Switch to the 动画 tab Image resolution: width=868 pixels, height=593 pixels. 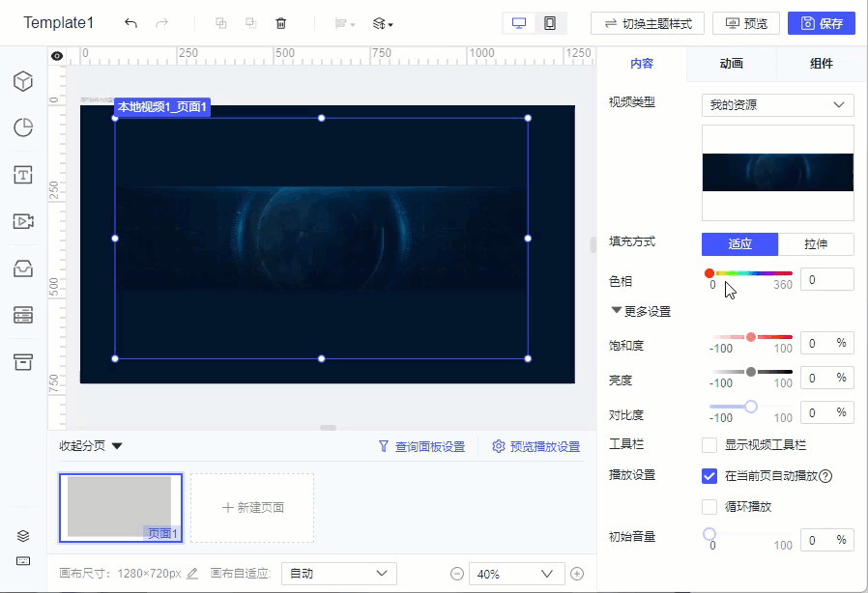point(731,64)
